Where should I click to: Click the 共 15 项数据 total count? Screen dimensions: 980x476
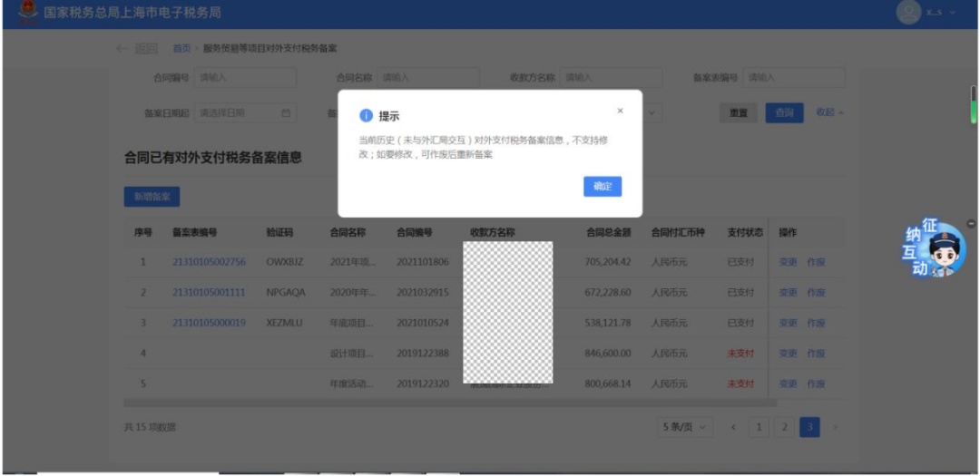(150, 427)
